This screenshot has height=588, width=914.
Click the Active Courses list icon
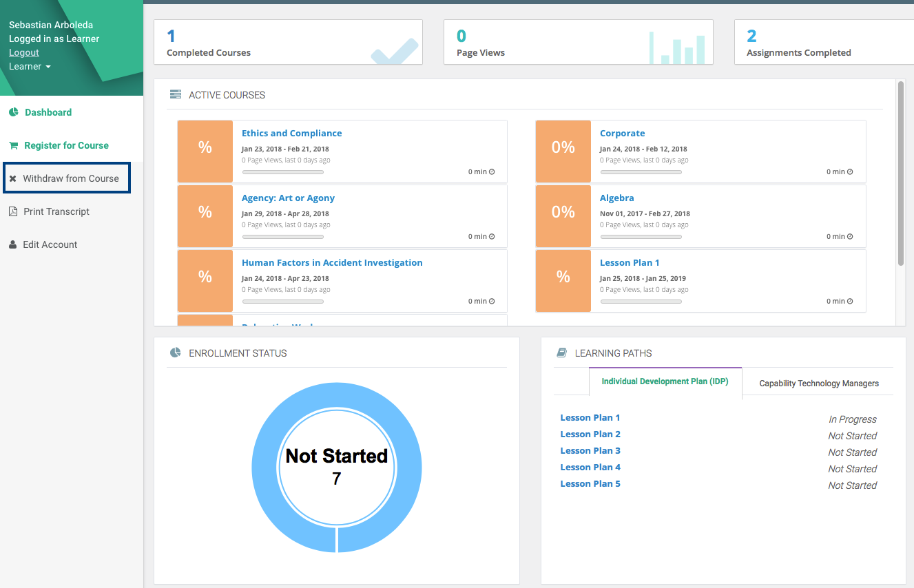[175, 95]
